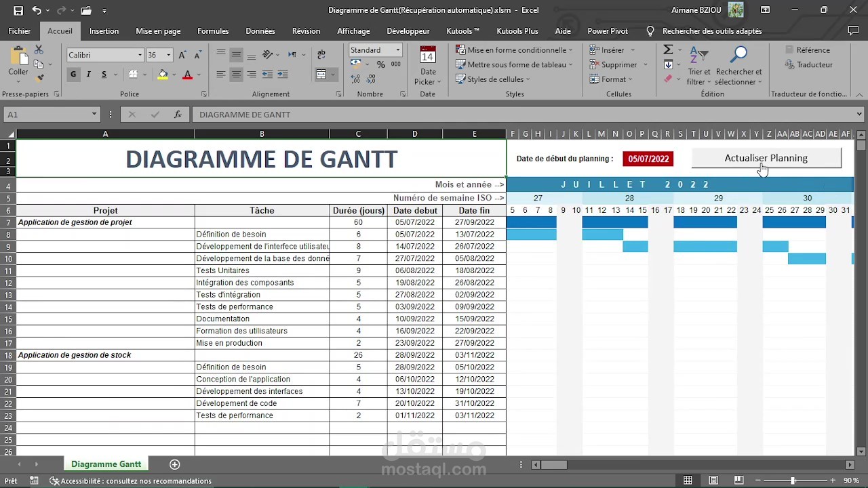This screenshot has height=488, width=868.
Task: Click the Diagramme Gantt sheet tab
Action: (x=106, y=464)
